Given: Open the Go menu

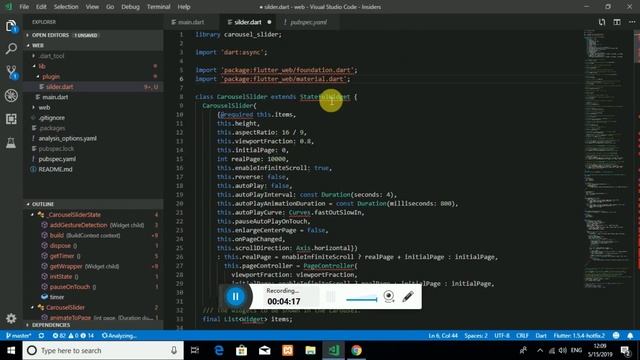Looking at the screenshot, I should click(110, 7).
